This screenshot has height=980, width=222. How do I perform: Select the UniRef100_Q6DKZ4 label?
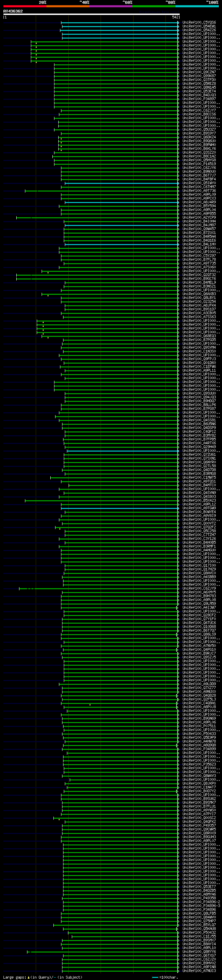tap(199, 137)
